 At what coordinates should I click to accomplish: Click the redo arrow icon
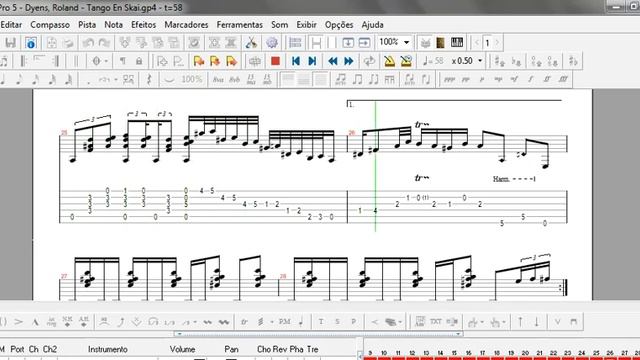click(104, 42)
